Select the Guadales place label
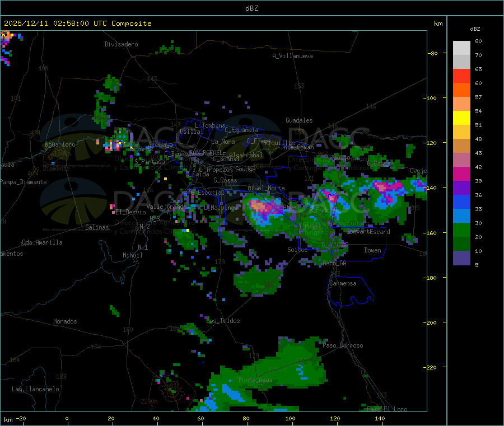 click(x=299, y=120)
